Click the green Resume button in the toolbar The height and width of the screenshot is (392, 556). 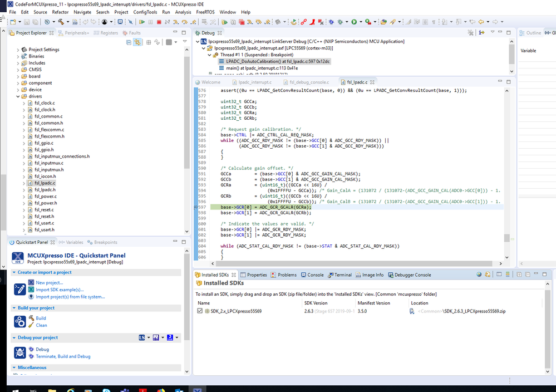pyautogui.click(x=142, y=22)
